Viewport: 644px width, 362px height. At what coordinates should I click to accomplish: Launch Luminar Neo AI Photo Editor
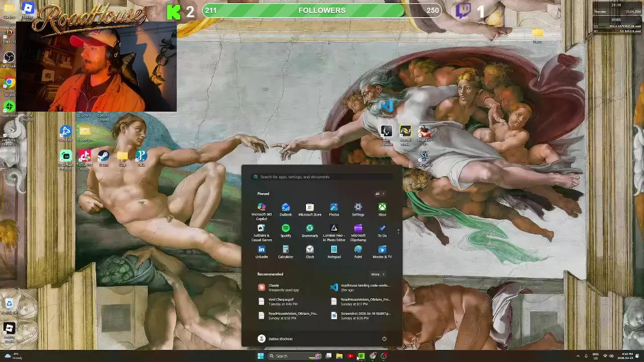[334, 233]
